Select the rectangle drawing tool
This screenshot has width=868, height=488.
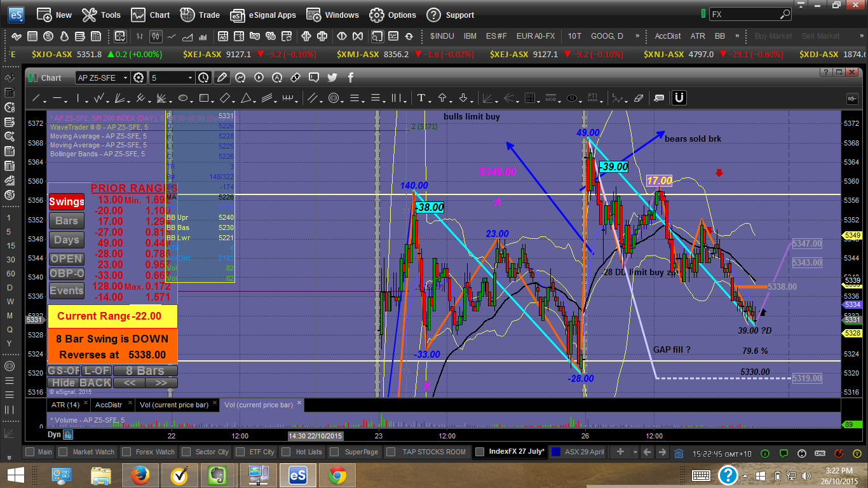(203, 98)
